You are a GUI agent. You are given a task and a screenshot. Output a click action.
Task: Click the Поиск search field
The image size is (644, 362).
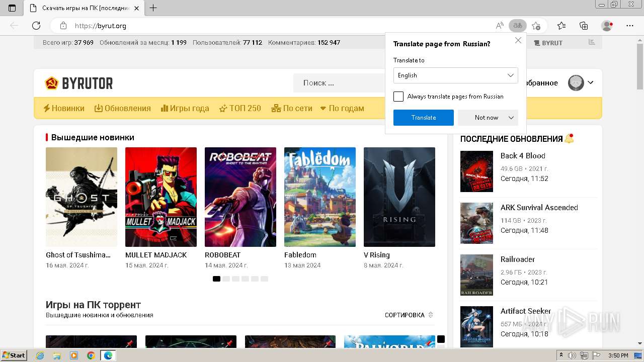pyautogui.click(x=340, y=83)
